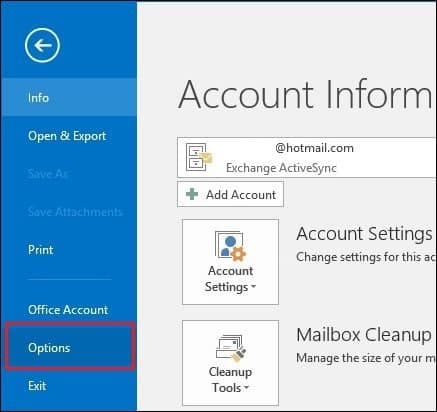Click the Add Account button
Image resolution: width=437 pixels, height=412 pixels.
[230, 194]
